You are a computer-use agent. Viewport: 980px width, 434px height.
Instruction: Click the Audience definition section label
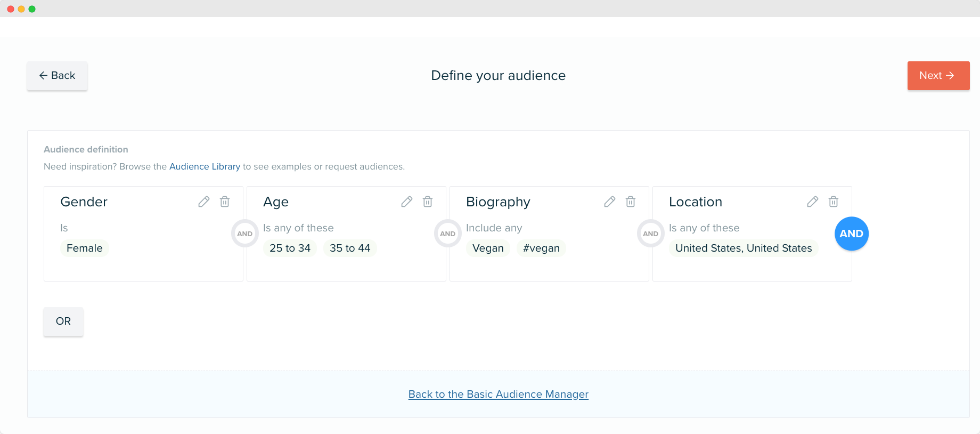coord(86,149)
